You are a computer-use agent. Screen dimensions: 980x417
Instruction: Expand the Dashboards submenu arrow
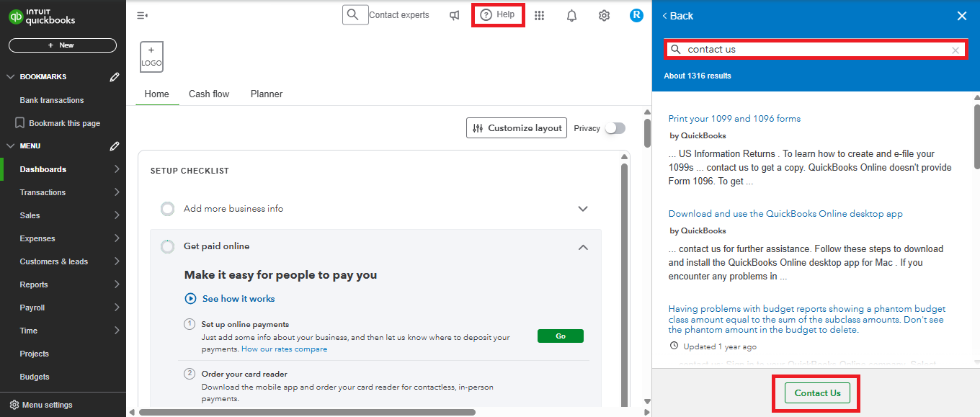click(x=117, y=169)
